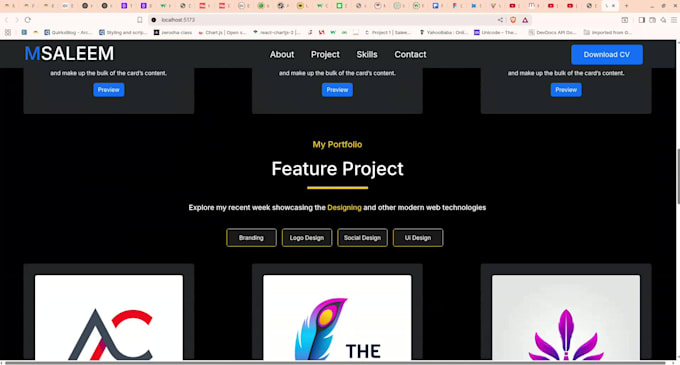The width and height of the screenshot is (680, 365).
Task: Open the Brave Rewards triangle icon
Action: [x=525, y=20]
